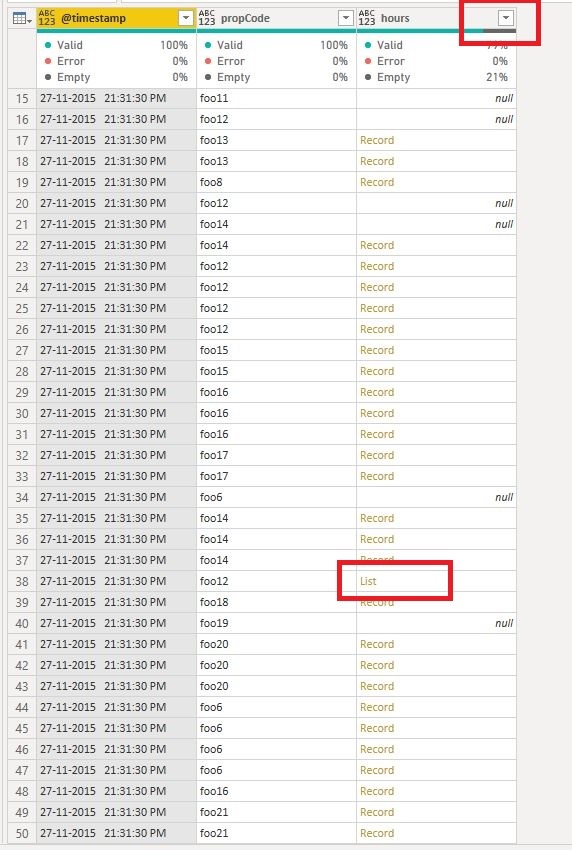Select the foo17 cell in row 32
This screenshot has width=572, height=850.
(x=276, y=455)
